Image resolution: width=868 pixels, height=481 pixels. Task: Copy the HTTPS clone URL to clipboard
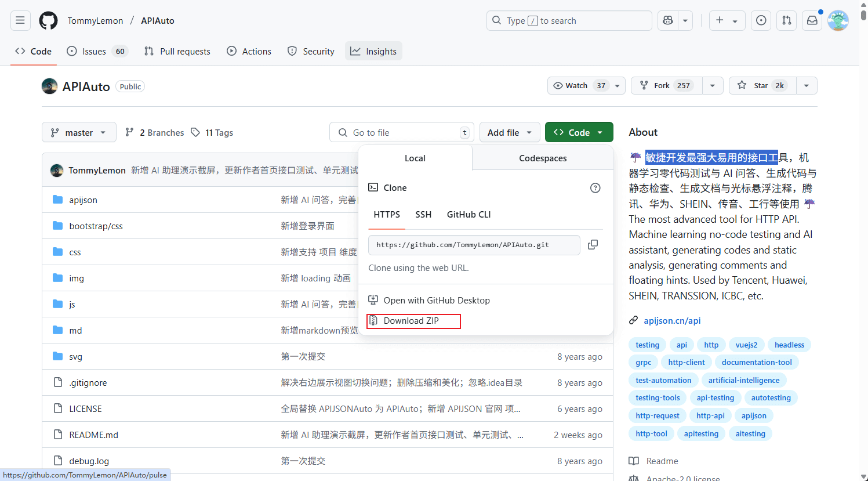(x=593, y=245)
